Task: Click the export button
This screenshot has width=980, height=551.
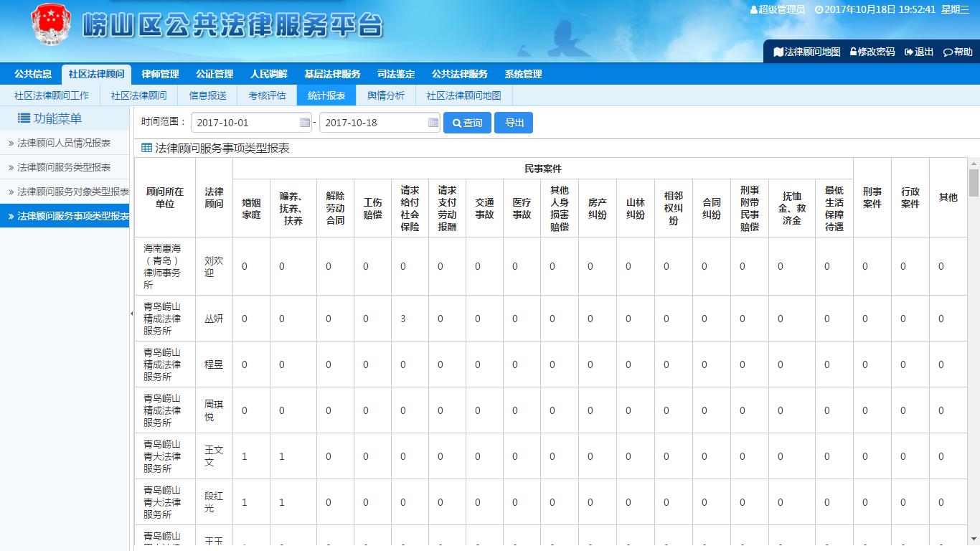Action: (514, 123)
